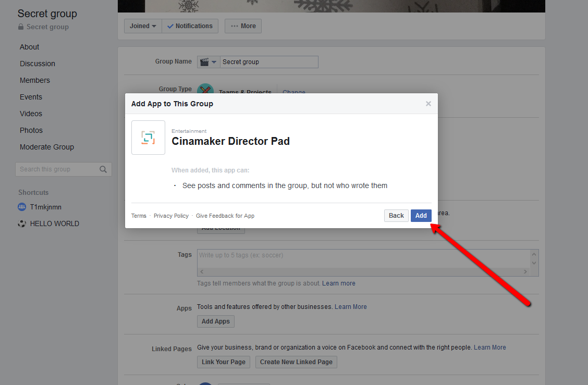Click the Tags field scroll left arrow

pos(202,272)
